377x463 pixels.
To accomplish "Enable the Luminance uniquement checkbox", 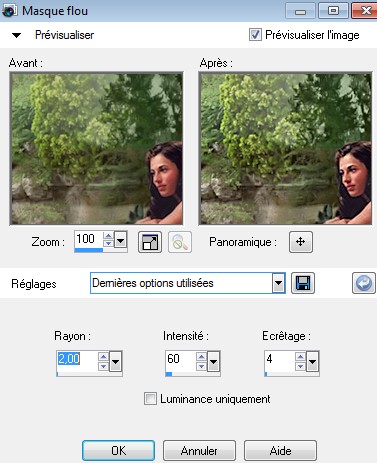I will (x=150, y=399).
